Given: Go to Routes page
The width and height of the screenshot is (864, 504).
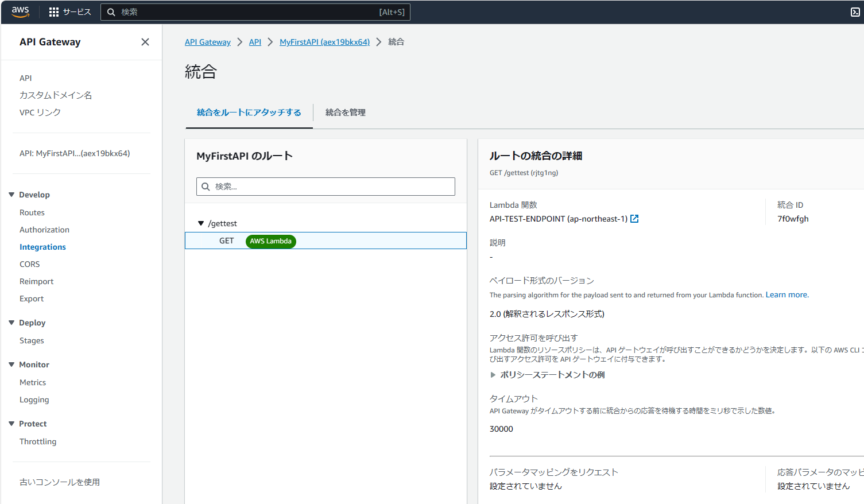Looking at the screenshot, I should pos(32,212).
